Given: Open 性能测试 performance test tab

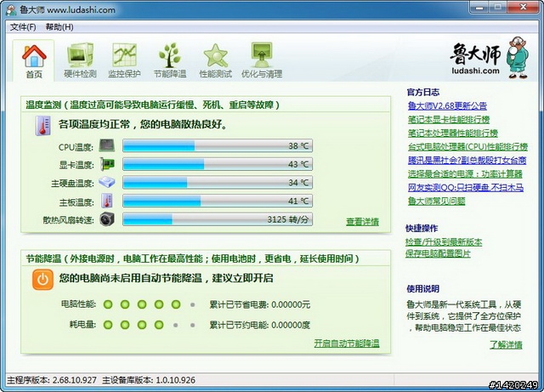Looking at the screenshot, I should pos(215,61).
